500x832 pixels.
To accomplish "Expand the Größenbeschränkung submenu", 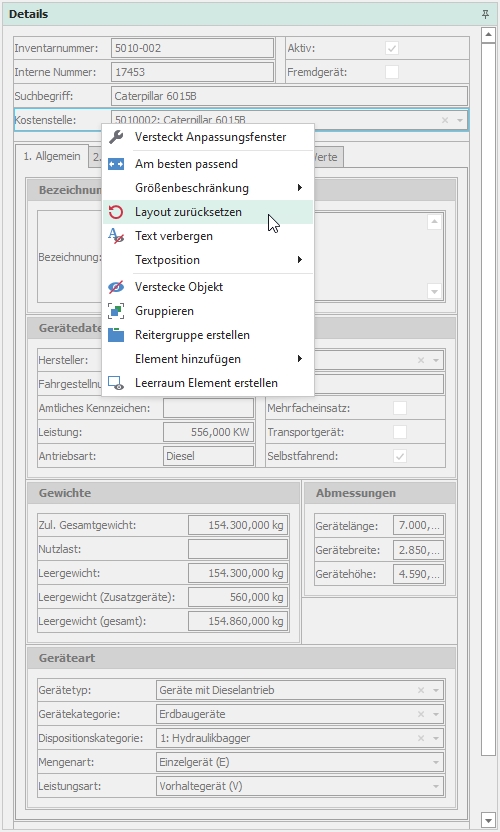I will (x=300, y=188).
